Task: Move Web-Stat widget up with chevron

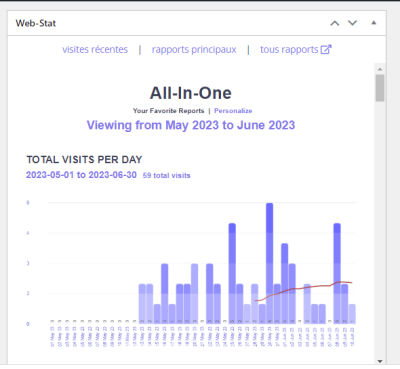Action: tap(335, 23)
